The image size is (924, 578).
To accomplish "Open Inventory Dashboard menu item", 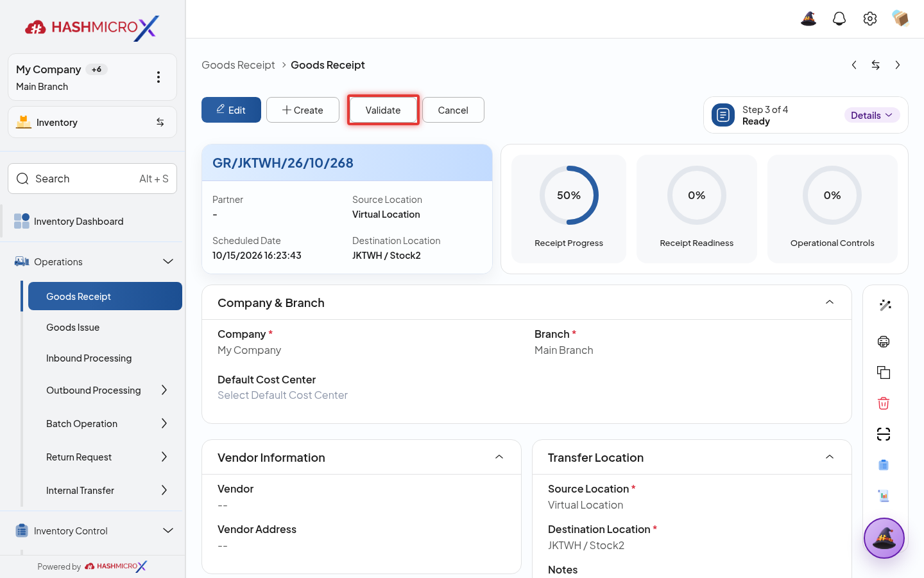I will [92, 222].
